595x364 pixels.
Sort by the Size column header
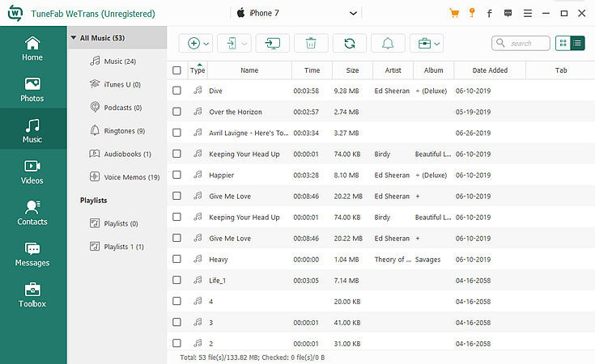[352, 70]
